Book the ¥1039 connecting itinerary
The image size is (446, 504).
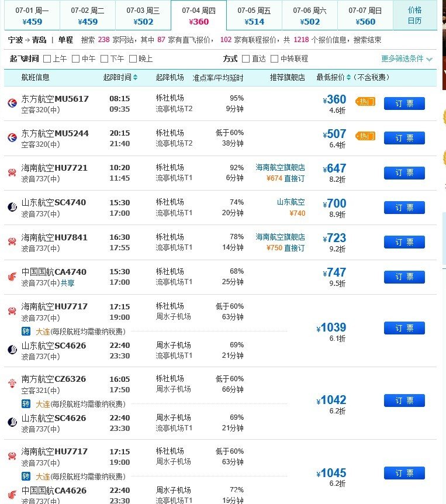tap(404, 328)
